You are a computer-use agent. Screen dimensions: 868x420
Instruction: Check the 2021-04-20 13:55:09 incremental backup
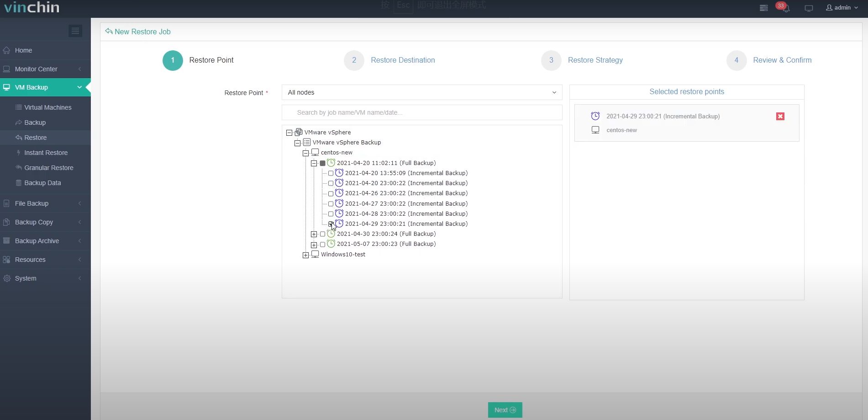[x=331, y=173]
